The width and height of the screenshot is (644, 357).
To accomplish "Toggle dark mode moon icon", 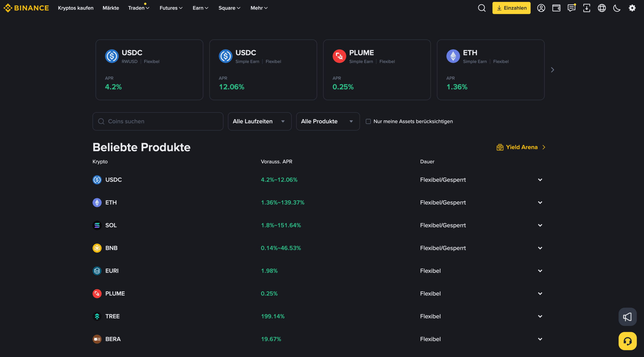I will 617,8.
